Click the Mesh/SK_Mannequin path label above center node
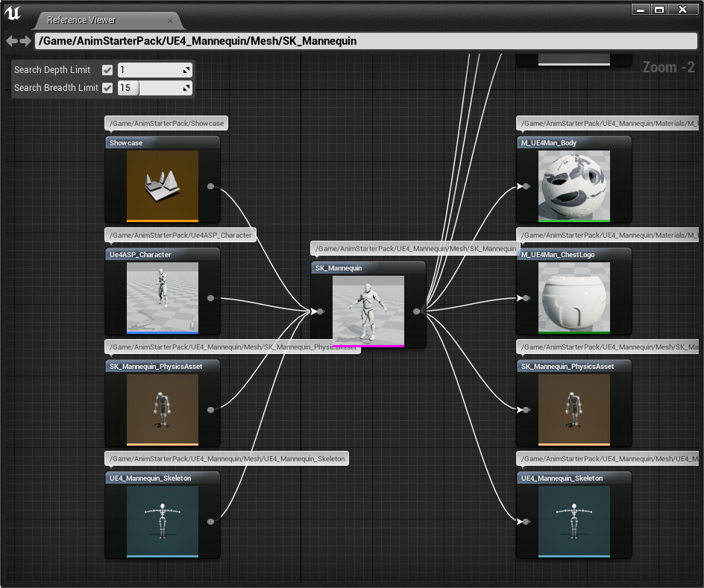 [415, 248]
